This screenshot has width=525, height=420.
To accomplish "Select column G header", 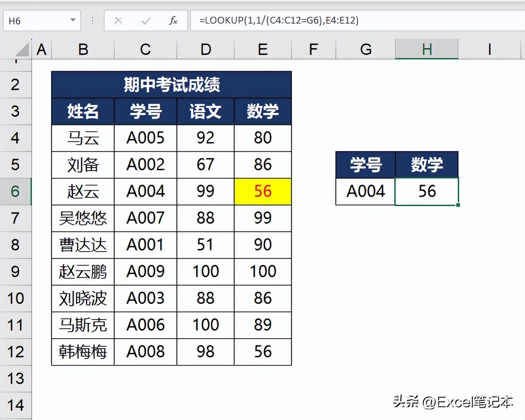I will coord(366,50).
